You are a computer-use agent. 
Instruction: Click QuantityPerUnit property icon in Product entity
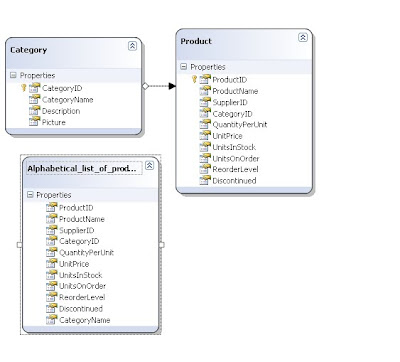(205, 124)
